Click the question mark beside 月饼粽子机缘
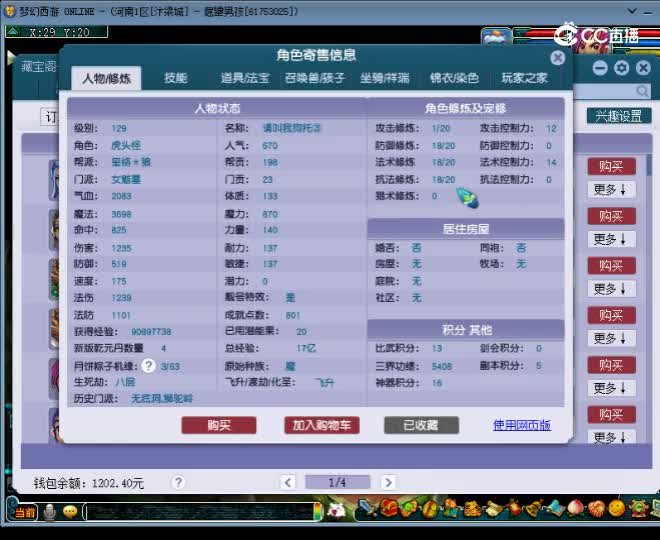Viewport: 660px width, 540px height. pos(148,366)
